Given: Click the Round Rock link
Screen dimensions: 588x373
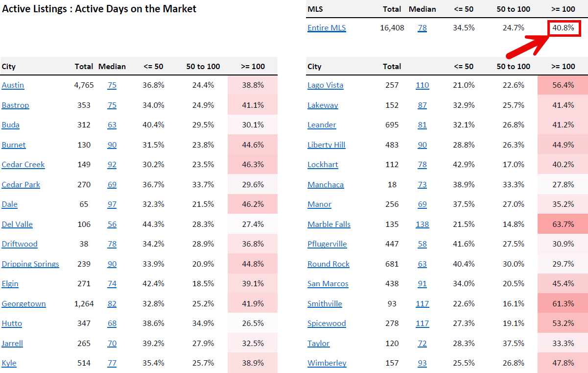Looking at the screenshot, I should point(329,264).
